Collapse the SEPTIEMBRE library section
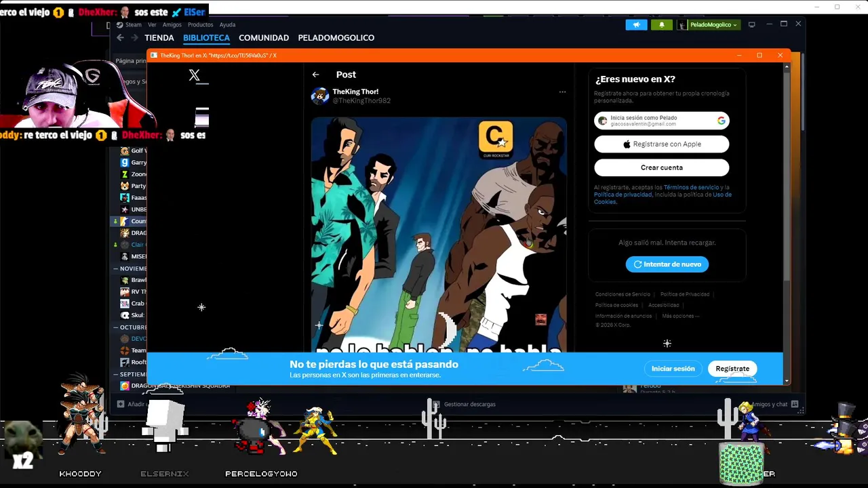This screenshot has width=868, height=488. pos(116,374)
